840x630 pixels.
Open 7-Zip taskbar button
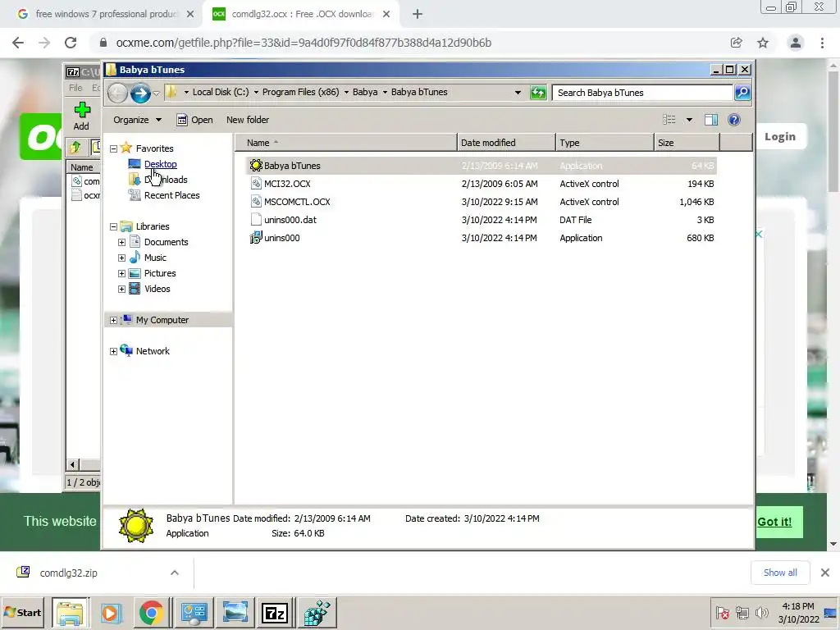[x=275, y=613]
